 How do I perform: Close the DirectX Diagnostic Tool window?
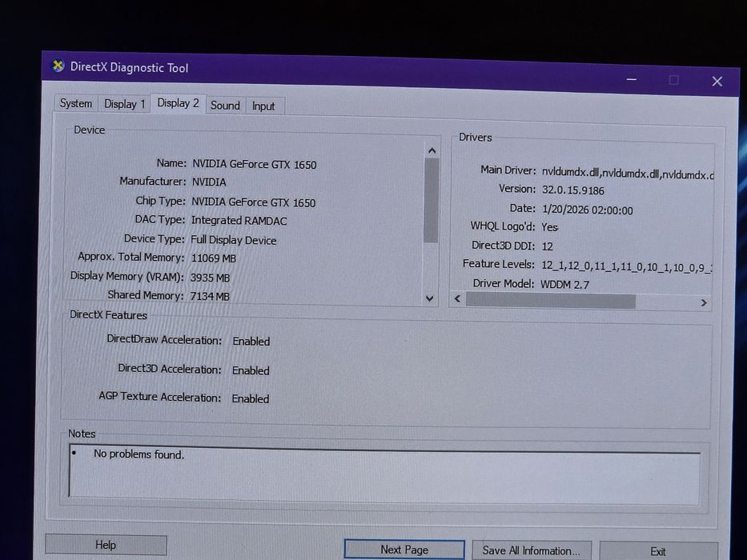[717, 82]
